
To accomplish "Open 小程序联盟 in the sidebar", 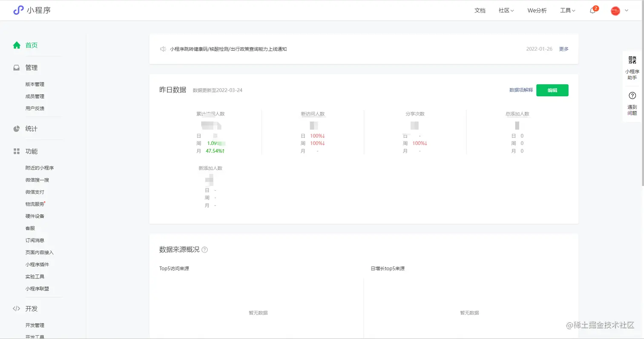I will (x=37, y=289).
